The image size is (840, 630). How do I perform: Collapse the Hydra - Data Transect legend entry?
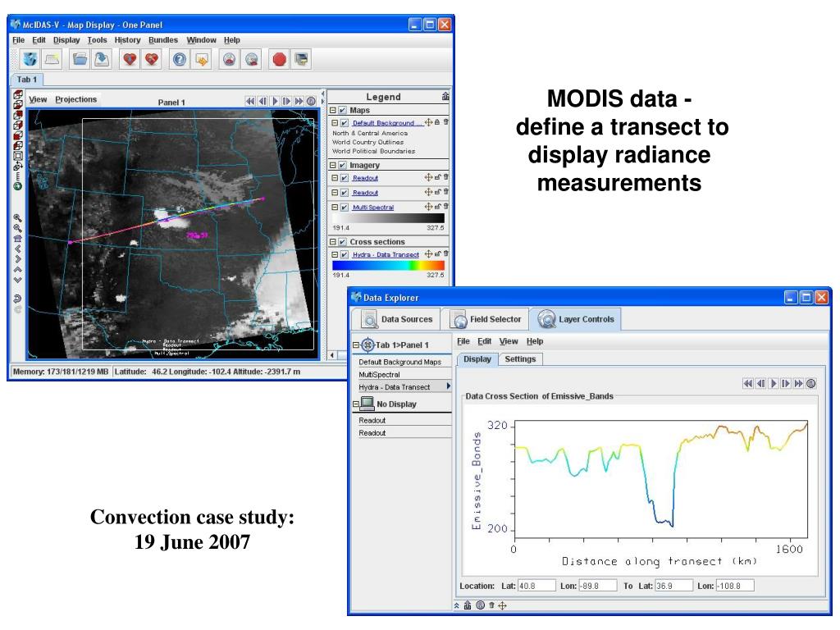(335, 254)
